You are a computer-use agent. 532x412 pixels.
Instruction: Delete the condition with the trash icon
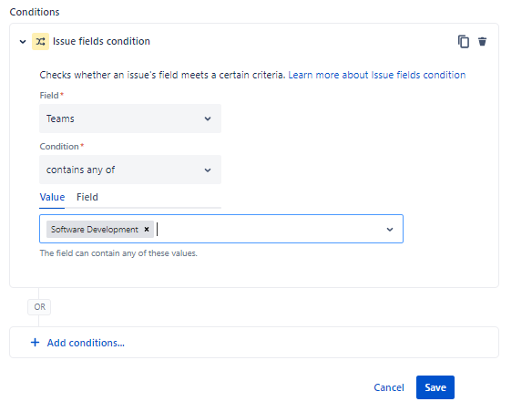tap(482, 41)
